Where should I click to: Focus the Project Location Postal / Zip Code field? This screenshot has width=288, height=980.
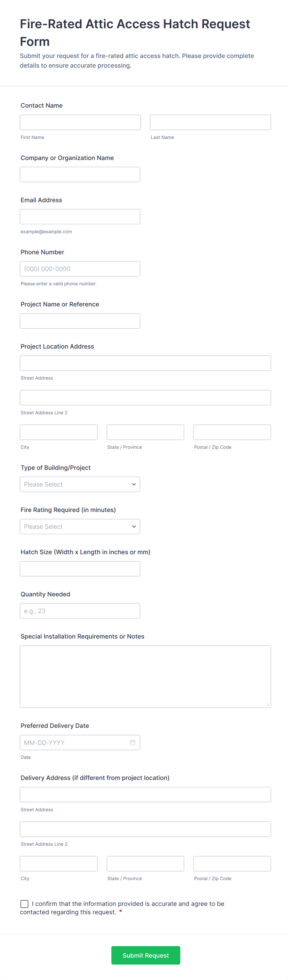click(x=232, y=432)
